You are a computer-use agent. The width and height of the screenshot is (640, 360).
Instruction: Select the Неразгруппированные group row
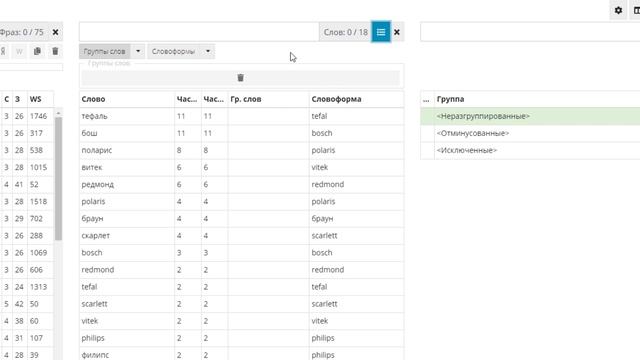pyautogui.click(x=530, y=116)
